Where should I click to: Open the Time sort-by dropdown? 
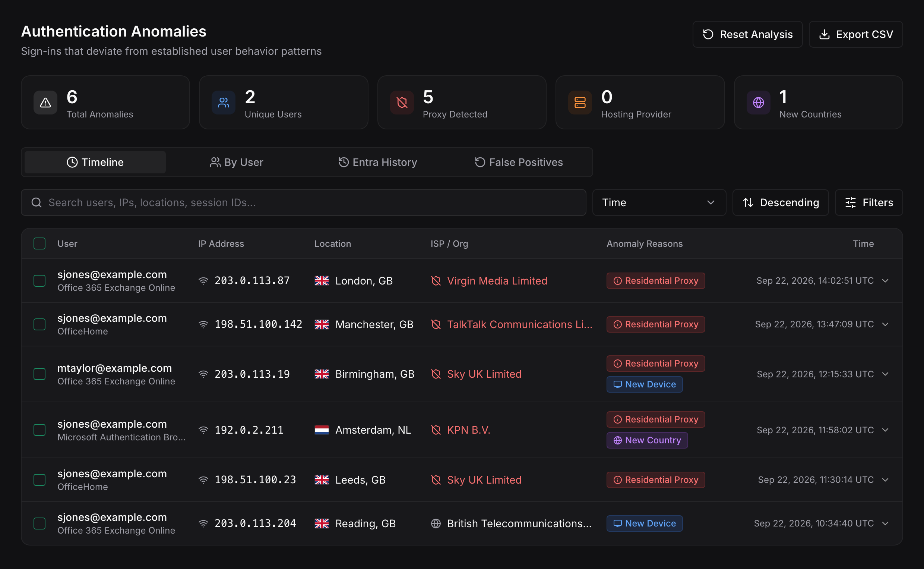pyautogui.click(x=659, y=202)
